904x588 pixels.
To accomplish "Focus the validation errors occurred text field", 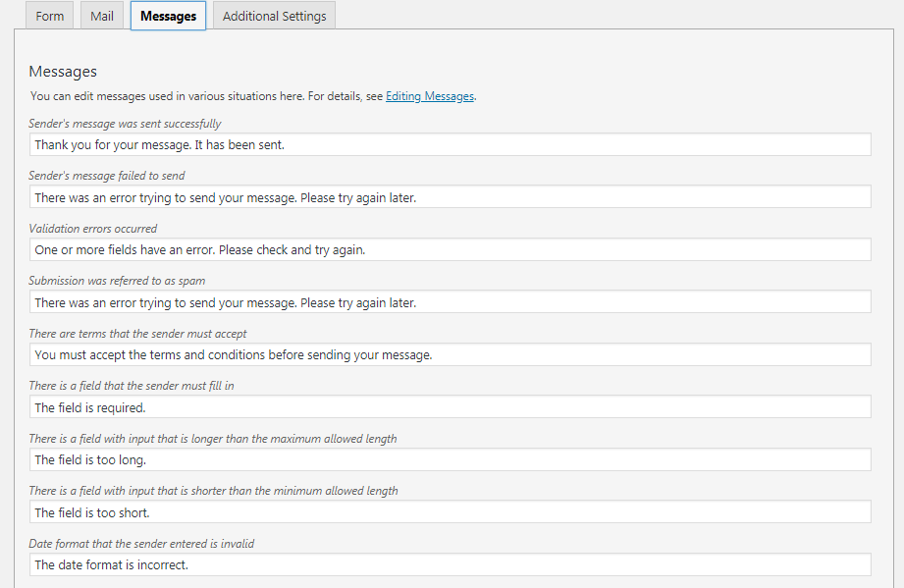I will (450, 249).
